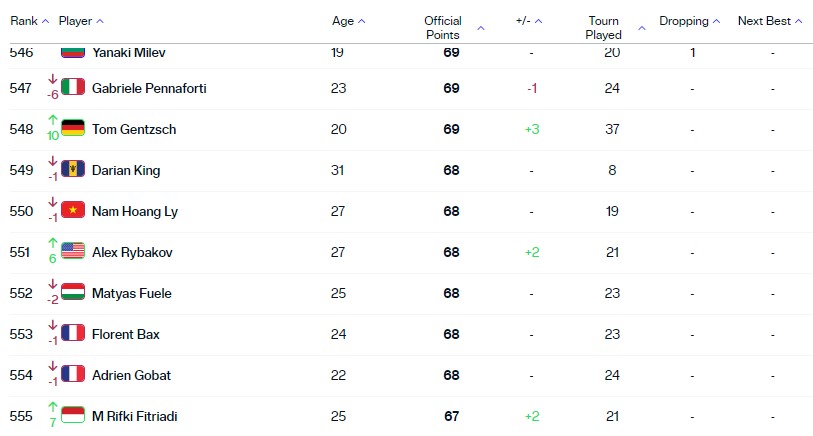The image size is (813, 436).
Task: Sort by Player column header arrow
Action: coord(100,21)
